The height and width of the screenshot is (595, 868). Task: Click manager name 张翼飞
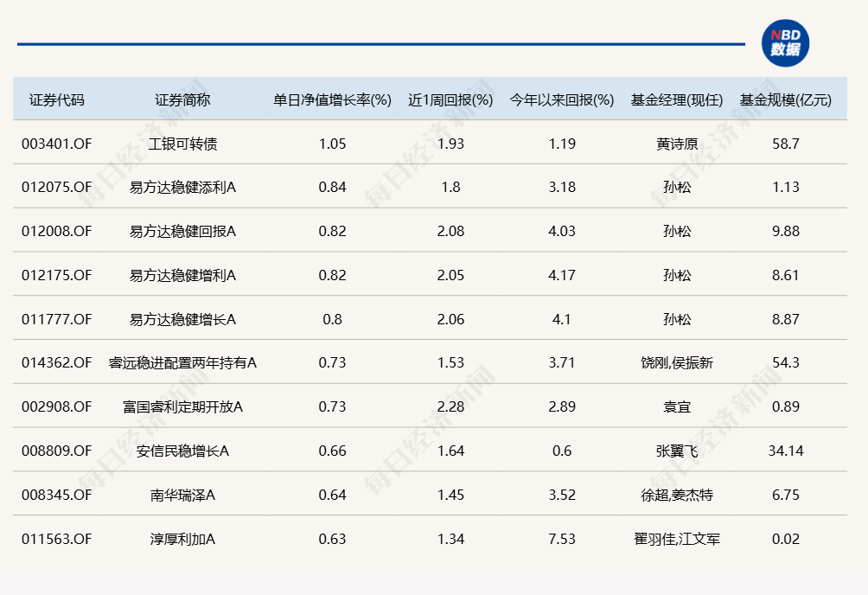point(677,451)
